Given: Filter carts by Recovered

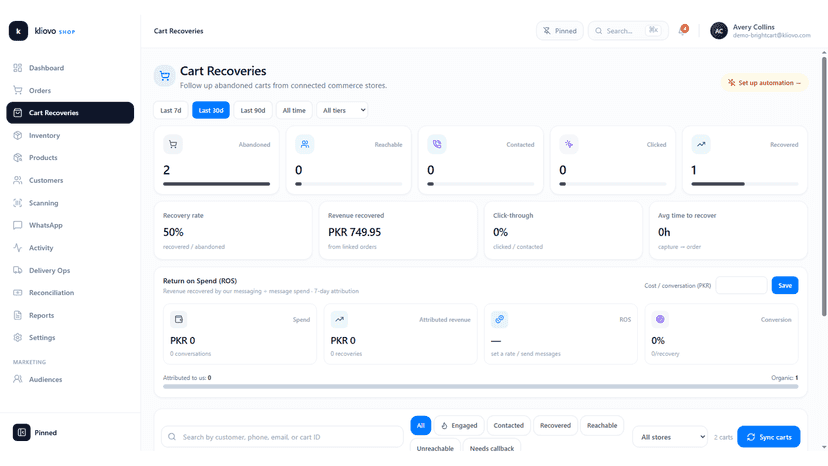Looking at the screenshot, I should (556, 425).
